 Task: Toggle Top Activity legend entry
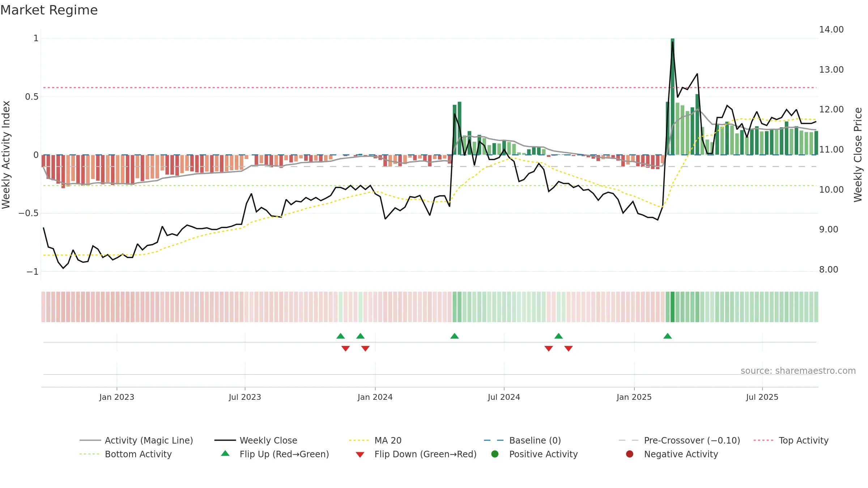[791, 440]
